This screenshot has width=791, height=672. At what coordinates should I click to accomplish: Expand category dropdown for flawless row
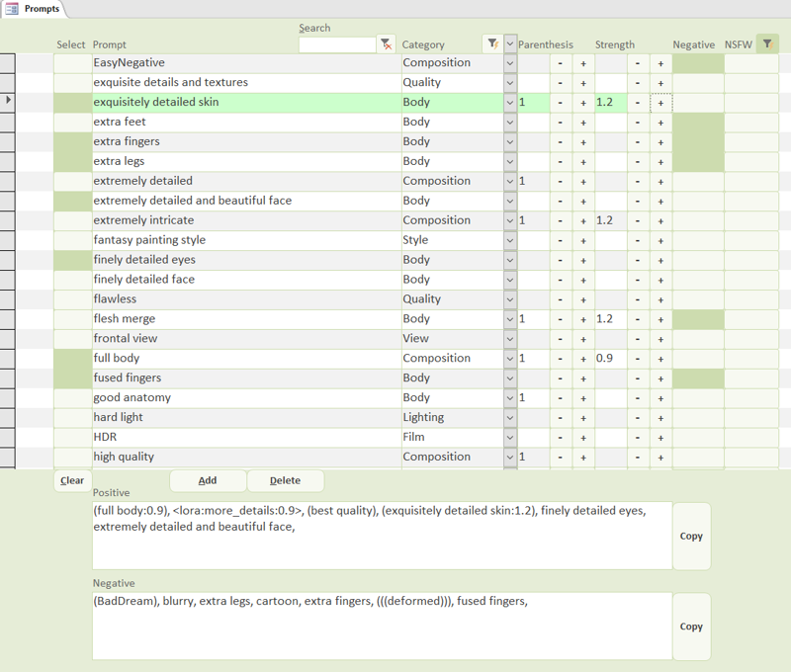[510, 299]
